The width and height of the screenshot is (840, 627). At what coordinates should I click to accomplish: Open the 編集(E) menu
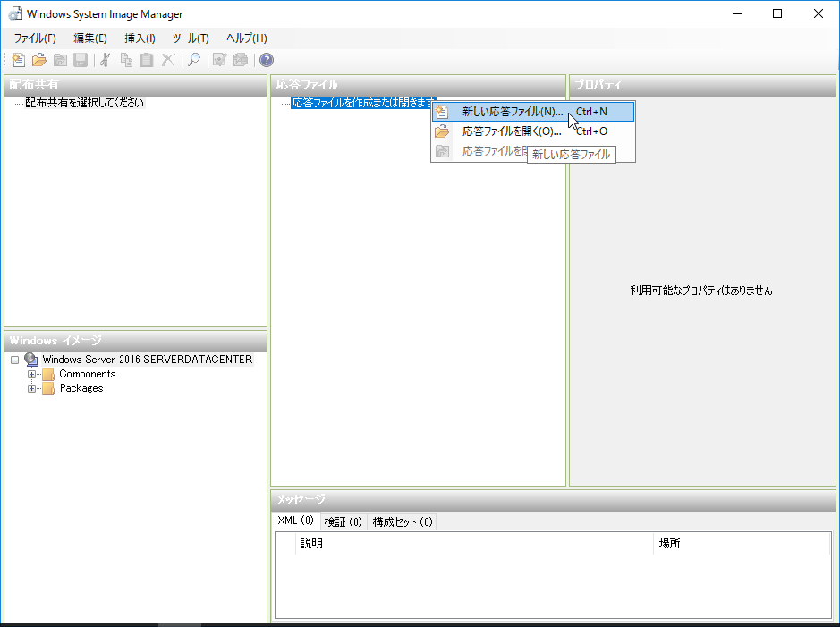point(90,38)
